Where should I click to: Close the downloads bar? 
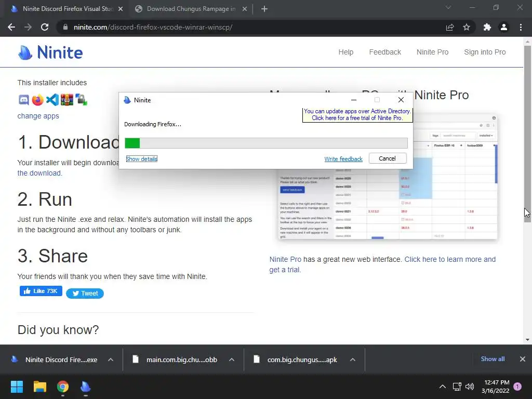click(x=523, y=359)
